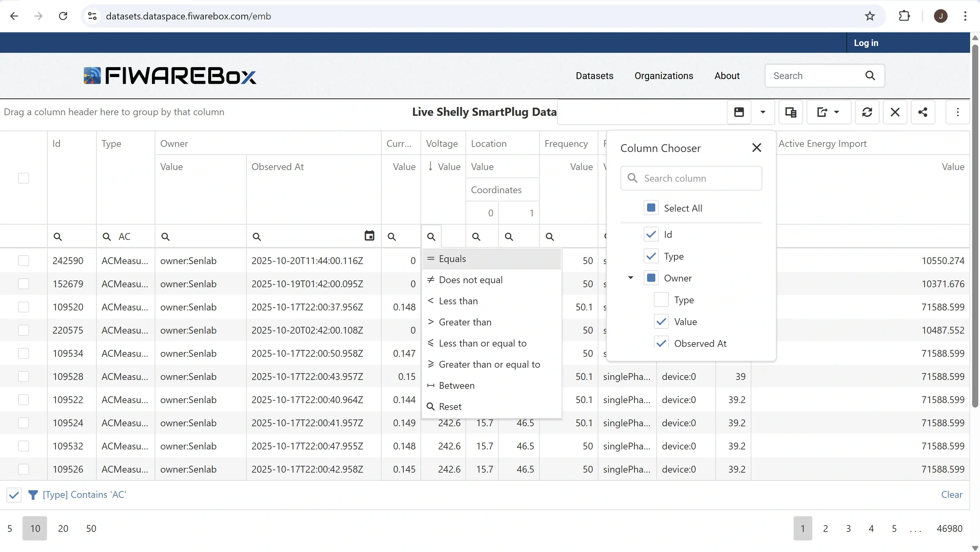Screen dimensions: 980x552
Task: Open the vertical three-dot grid menu
Action: [957, 112]
